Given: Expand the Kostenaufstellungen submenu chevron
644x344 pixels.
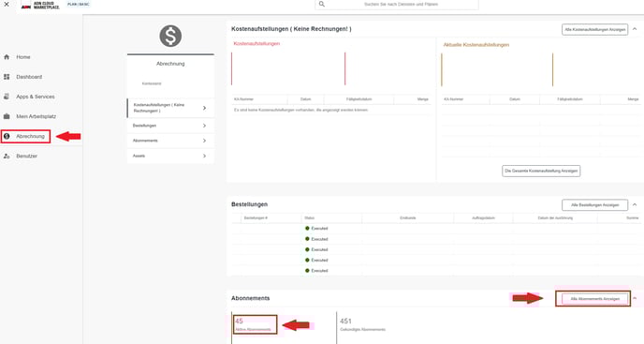Looking at the screenshot, I should [x=205, y=108].
